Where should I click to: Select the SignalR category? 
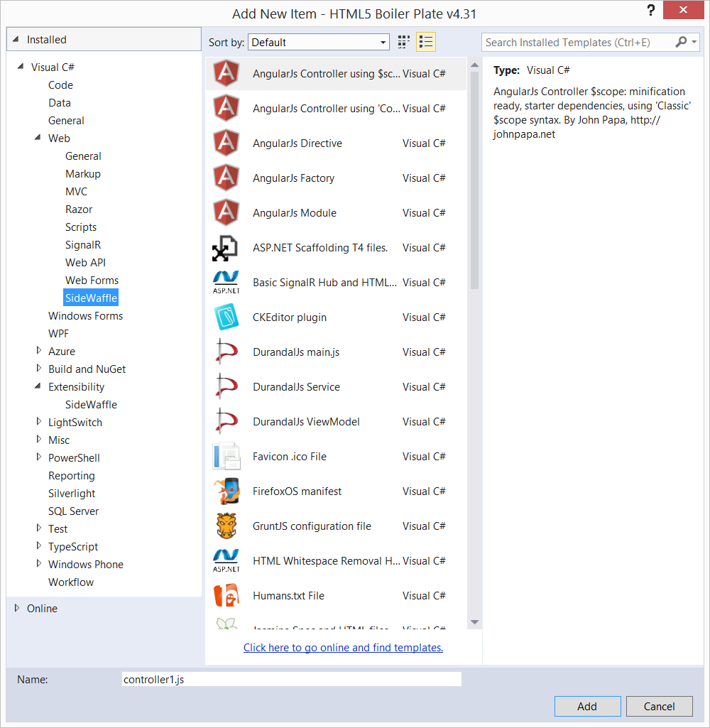pos(82,244)
